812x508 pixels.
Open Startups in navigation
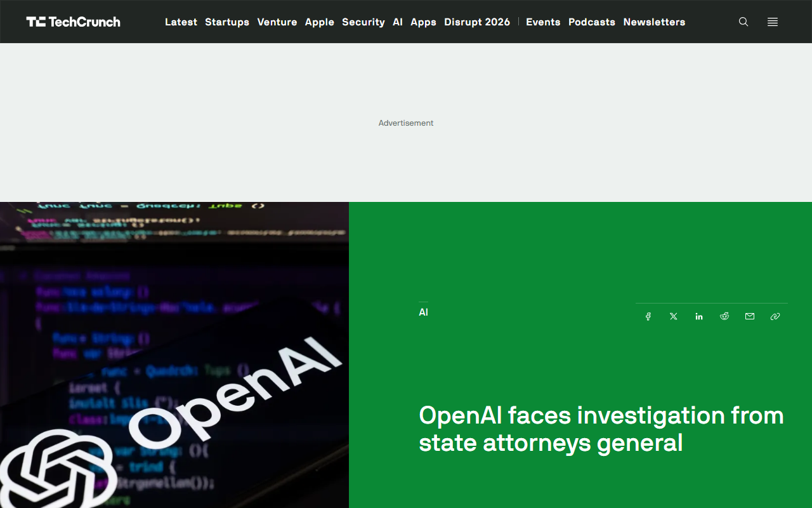pyautogui.click(x=227, y=22)
